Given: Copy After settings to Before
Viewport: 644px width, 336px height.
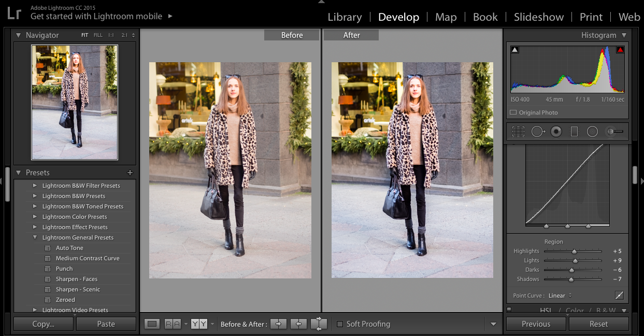Looking at the screenshot, I should pyautogui.click(x=298, y=324).
